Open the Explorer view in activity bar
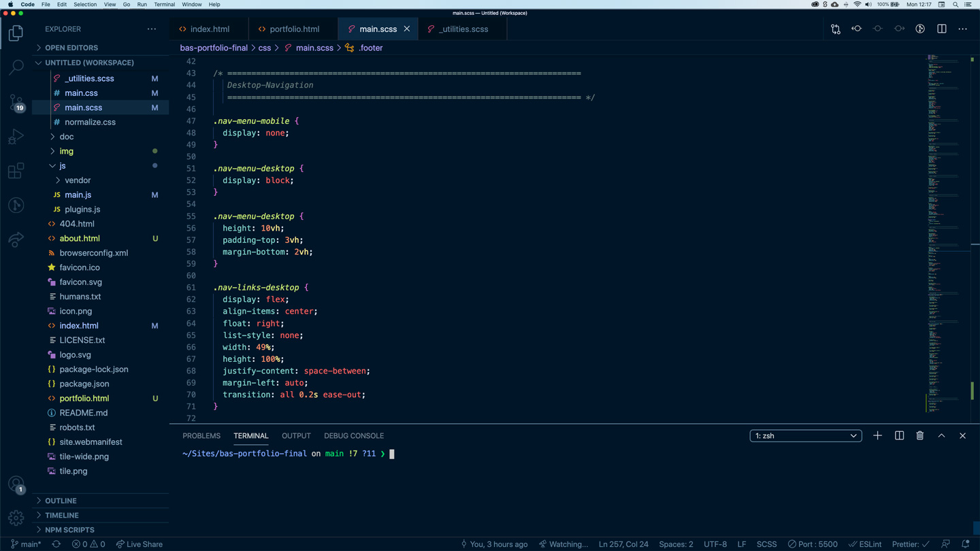 tap(16, 33)
